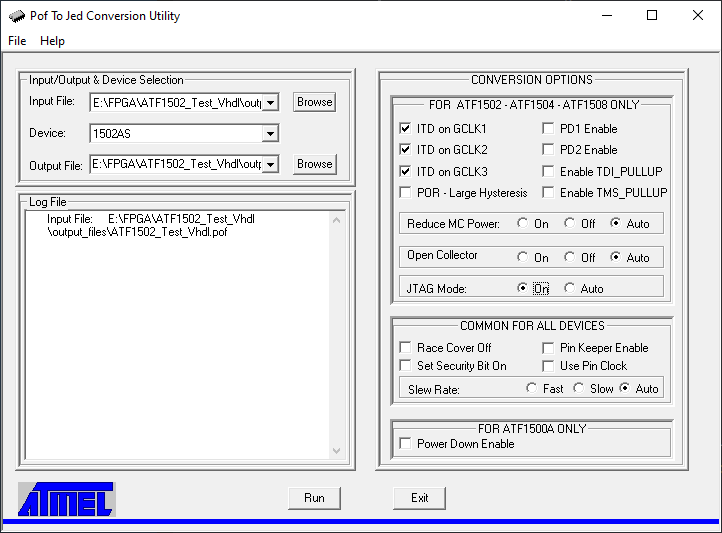The image size is (722, 533).
Task: Close the Pof To Jed Conversion Utility
Action: (698, 16)
